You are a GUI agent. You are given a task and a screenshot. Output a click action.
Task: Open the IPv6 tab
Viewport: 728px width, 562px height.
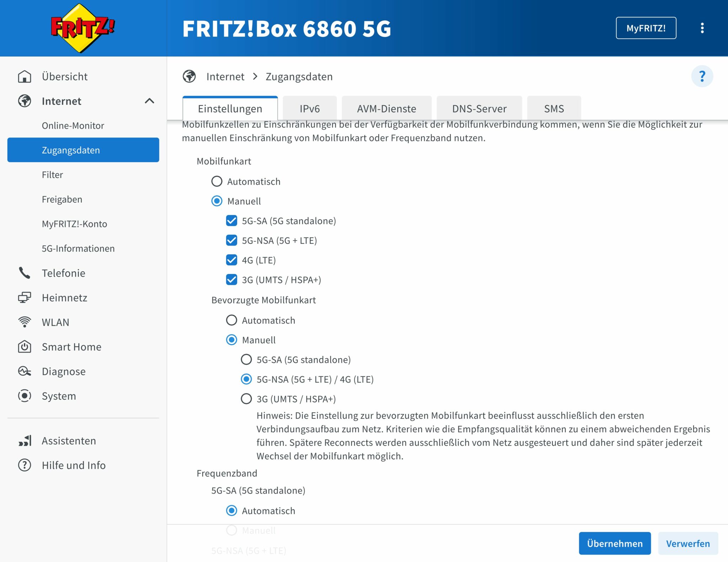[x=310, y=108]
